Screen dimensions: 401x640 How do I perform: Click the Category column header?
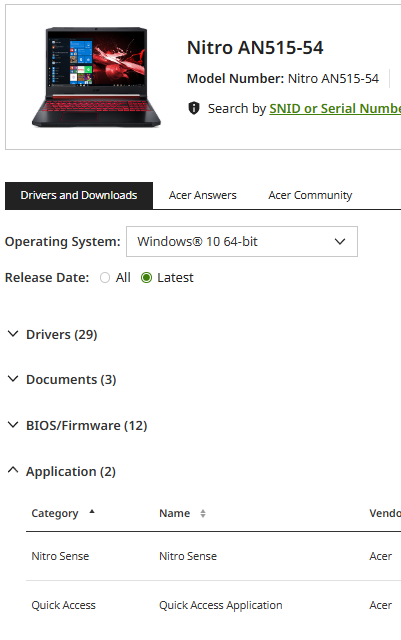pyautogui.click(x=55, y=513)
